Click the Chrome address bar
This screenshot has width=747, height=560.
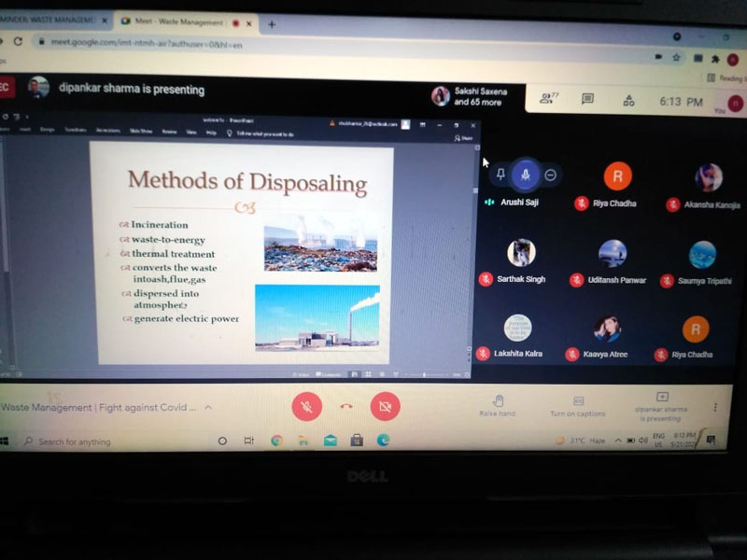pos(280,44)
